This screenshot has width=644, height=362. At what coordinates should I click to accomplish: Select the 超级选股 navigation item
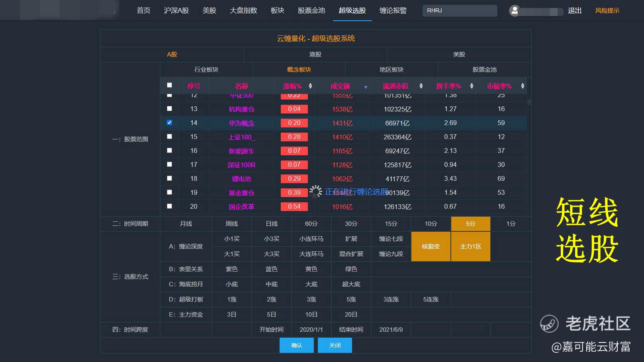[x=352, y=11]
